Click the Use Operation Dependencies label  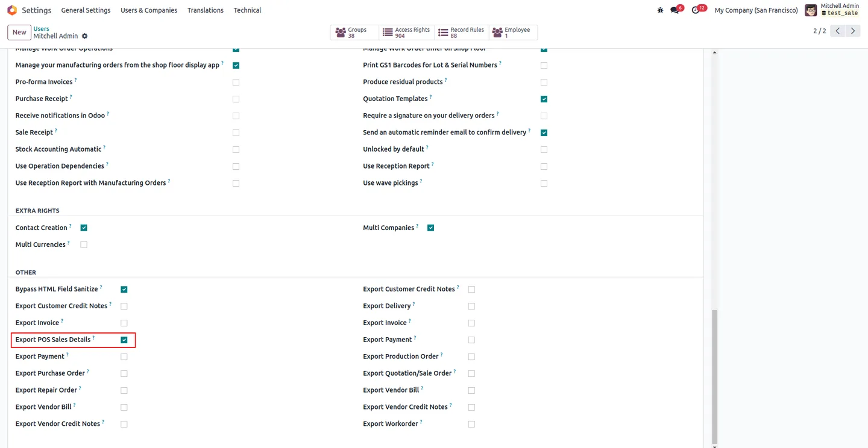point(60,166)
